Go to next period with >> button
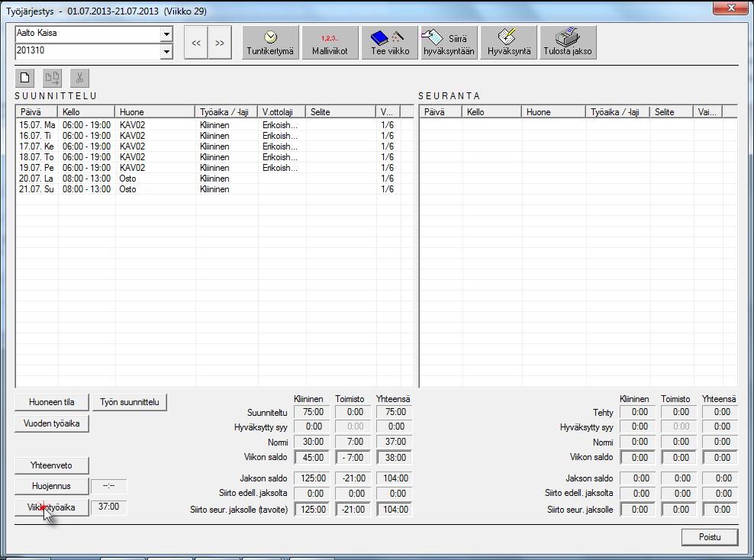This screenshot has width=754, height=560. click(x=220, y=43)
